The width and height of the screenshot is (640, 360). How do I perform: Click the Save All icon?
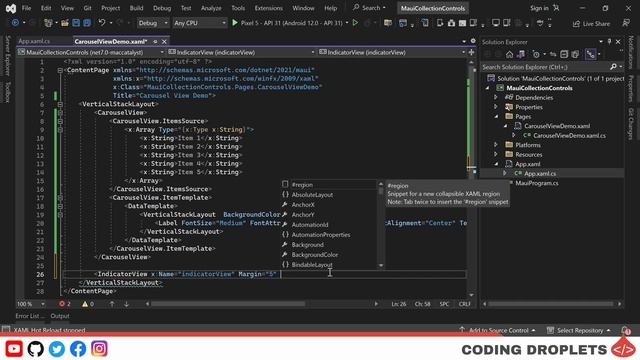pos(87,23)
